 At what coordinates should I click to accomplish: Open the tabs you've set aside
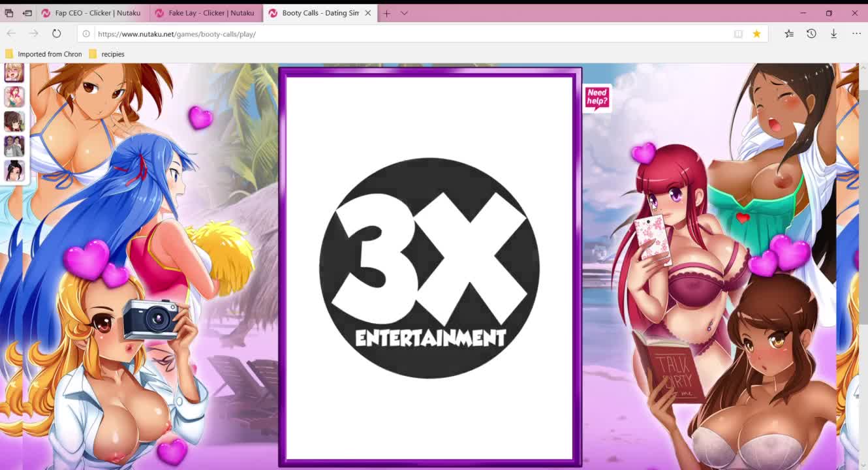click(x=9, y=13)
